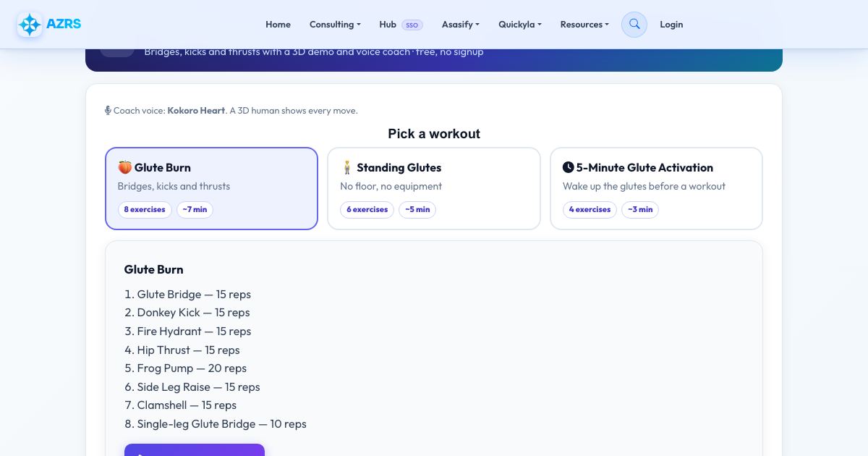Click Single-leg Glute Bridge — 10 reps row
The image size is (868, 456).
click(x=221, y=424)
